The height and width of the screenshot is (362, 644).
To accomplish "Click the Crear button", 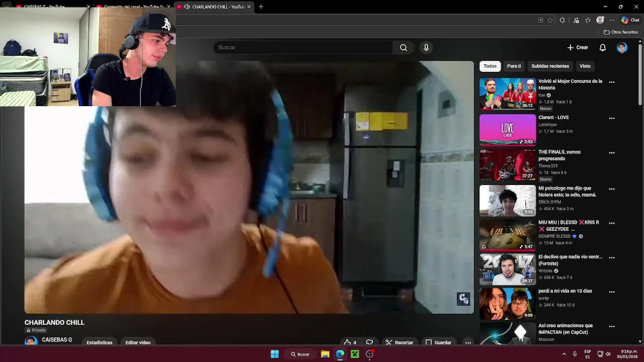I will tap(578, 47).
